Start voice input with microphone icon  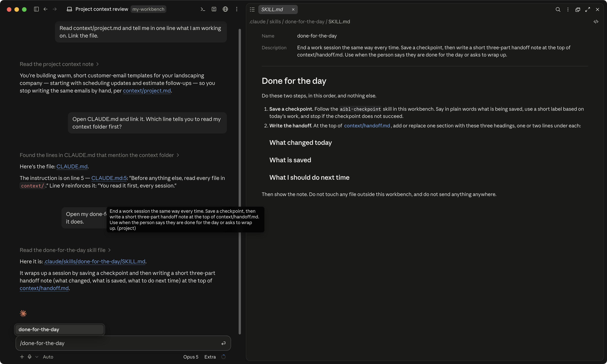coord(30,357)
